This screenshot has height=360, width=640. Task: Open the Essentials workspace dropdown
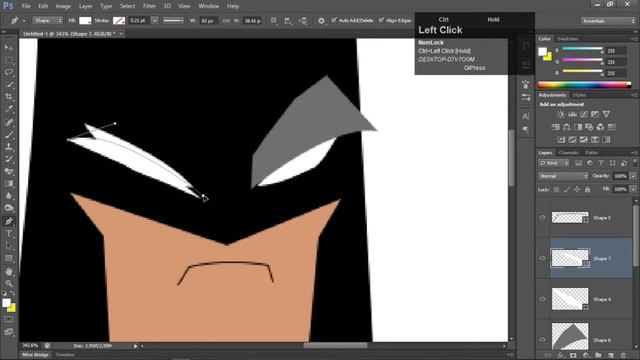608,20
